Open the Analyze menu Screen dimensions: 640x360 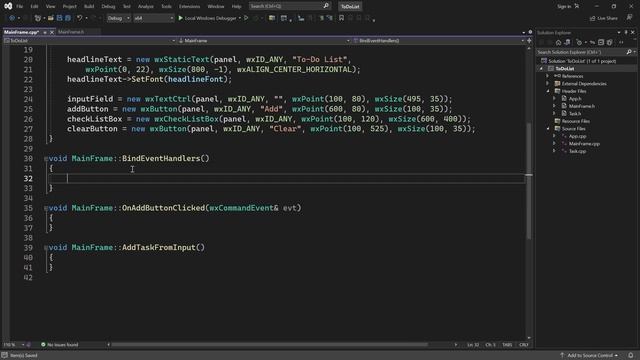click(x=145, y=7)
